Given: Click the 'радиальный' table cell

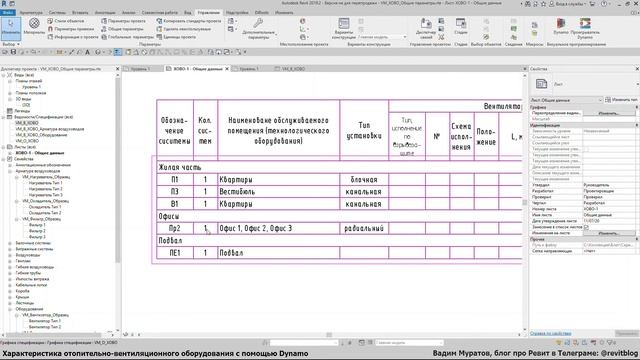Looking at the screenshot, I should pos(364,228).
